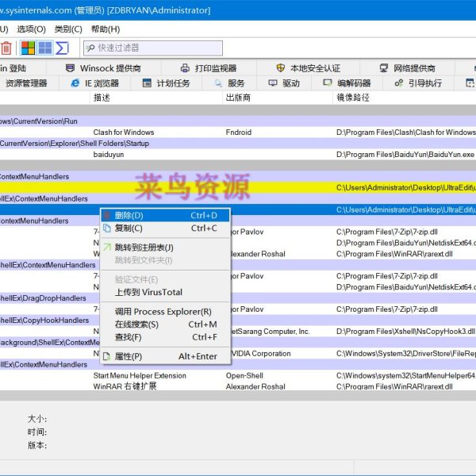Switch to the 编解码器 tab
476x476 pixels.
pyautogui.click(x=347, y=83)
